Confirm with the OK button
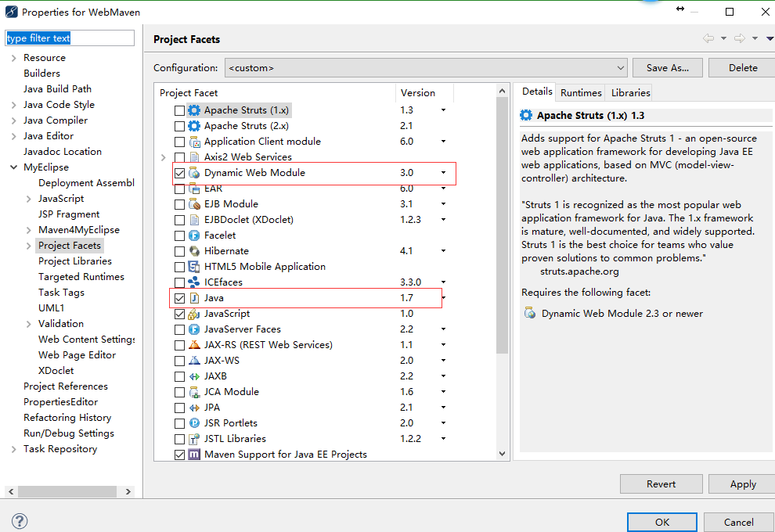 pos(661,522)
